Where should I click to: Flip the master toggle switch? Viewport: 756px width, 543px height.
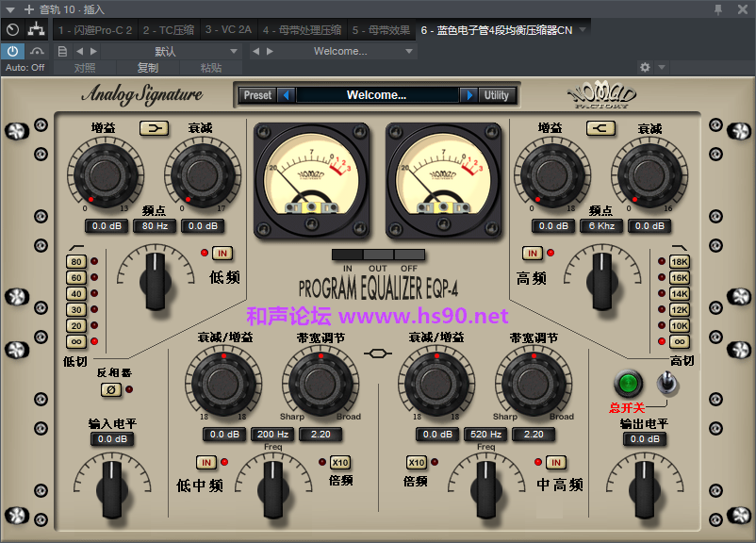pos(667,384)
